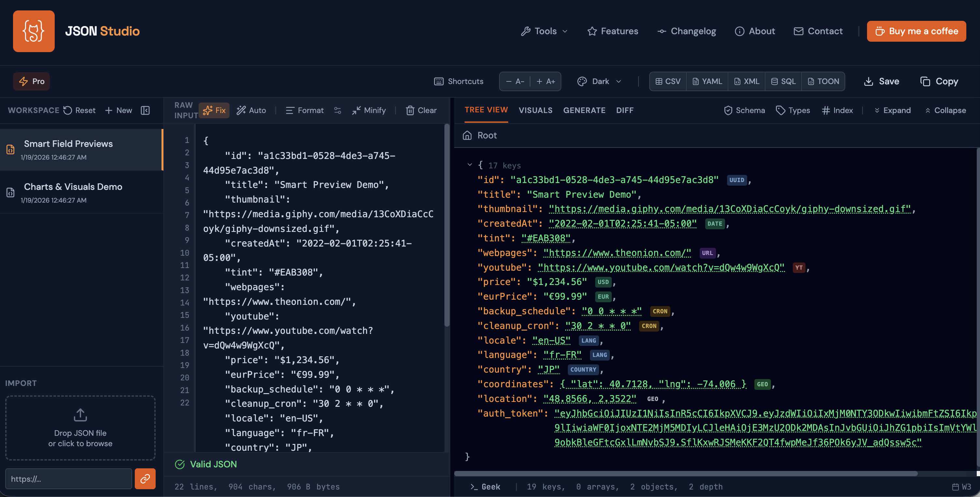Open the Types generator

(x=793, y=110)
